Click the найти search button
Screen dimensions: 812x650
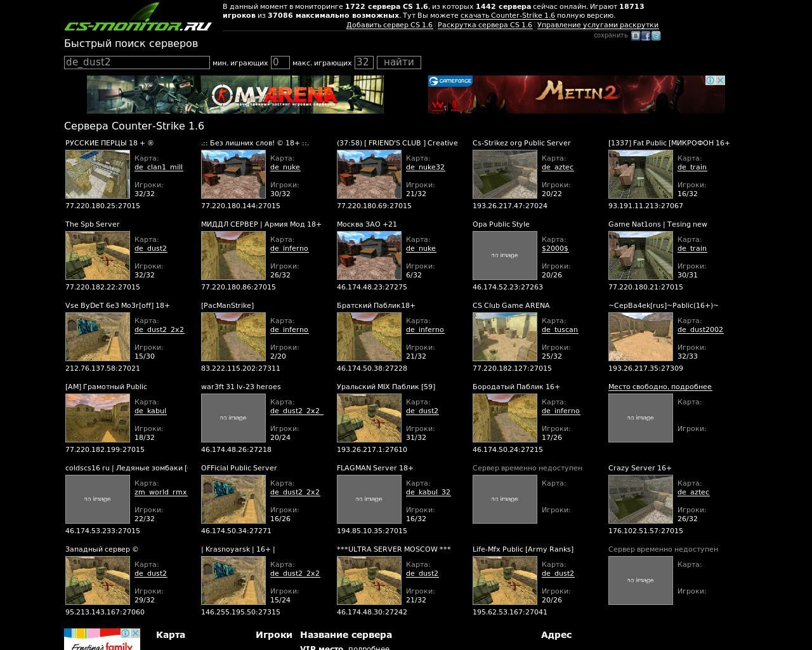(x=399, y=62)
